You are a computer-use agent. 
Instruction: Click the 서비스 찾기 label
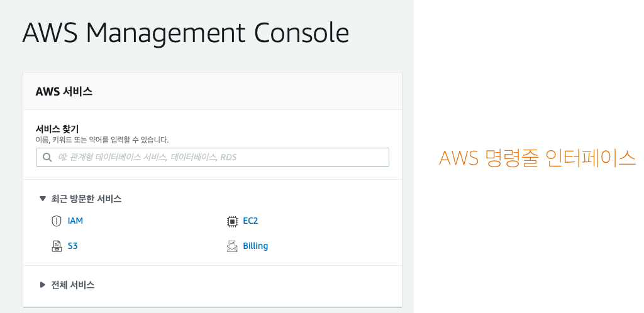(x=57, y=129)
